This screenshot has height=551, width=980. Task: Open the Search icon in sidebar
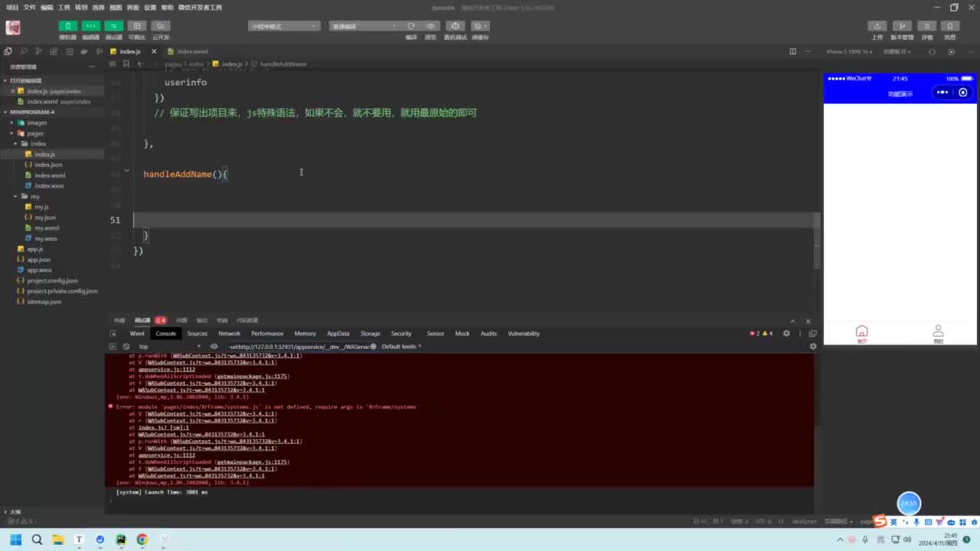click(x=24, y=51)
